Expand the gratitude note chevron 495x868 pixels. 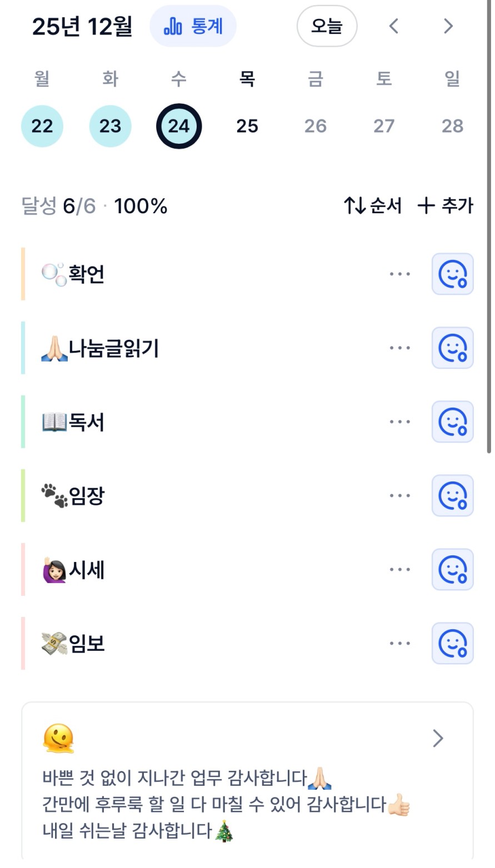(x=438, y=738)
